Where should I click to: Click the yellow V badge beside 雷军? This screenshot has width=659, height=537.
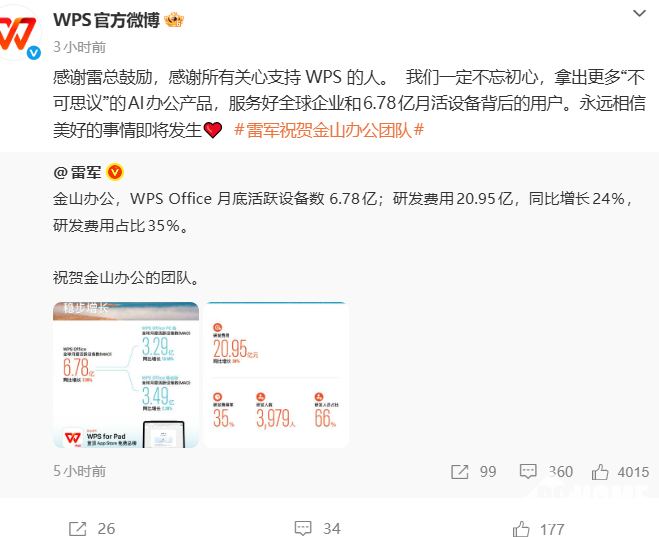(x=115, y=172)
